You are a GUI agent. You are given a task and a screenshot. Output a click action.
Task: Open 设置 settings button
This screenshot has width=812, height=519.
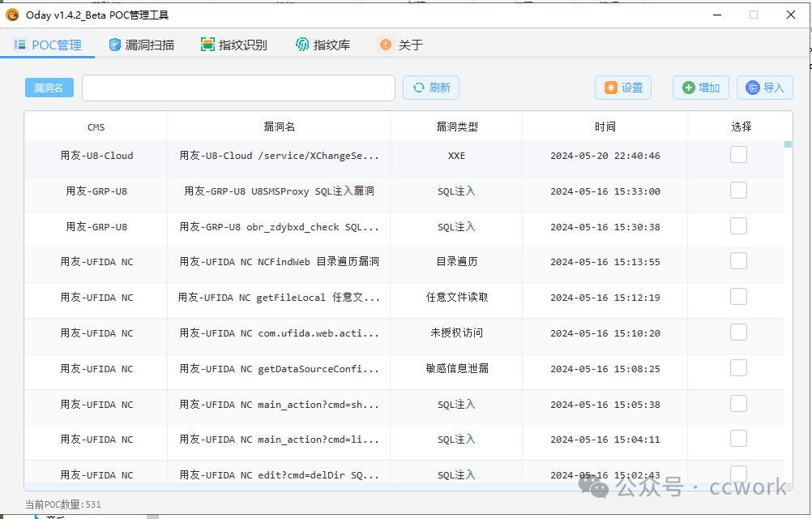coord(623,88)
